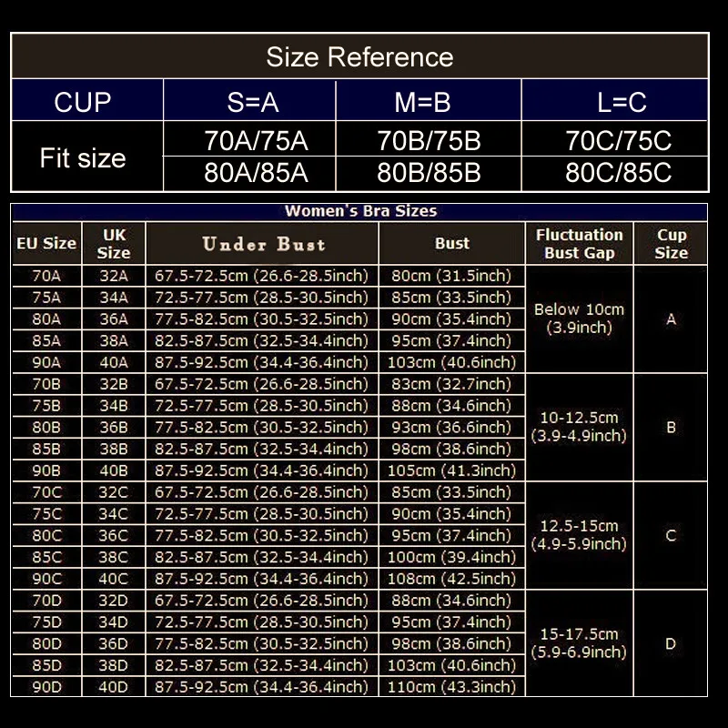Select the 80C EU size cell
The width and height of the screenshot is (728, 728).
pos(46,535)
